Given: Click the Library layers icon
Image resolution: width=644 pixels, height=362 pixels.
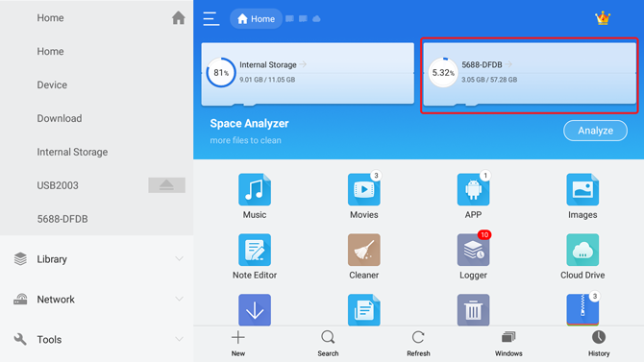Looking at the screenshot, I should click(20, 259).
